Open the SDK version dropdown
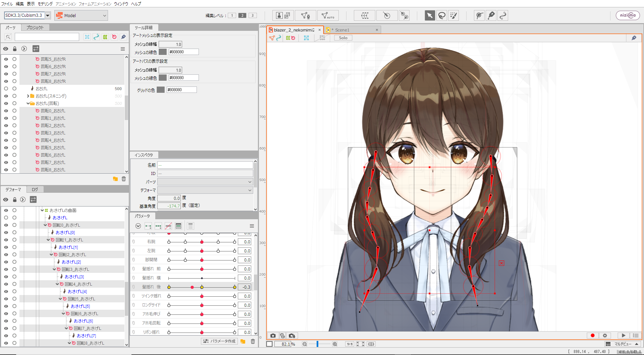The image size is (644, 355). (x=48, y=15)
